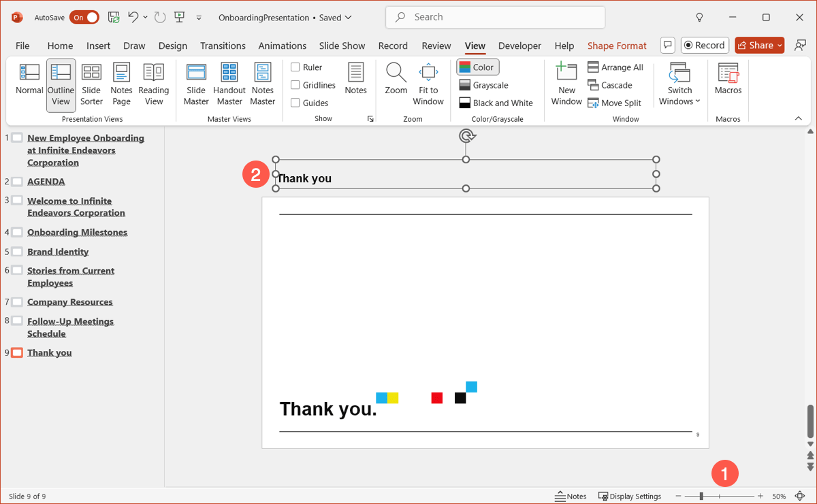The height and width of the screenshot is (504, 817).
Task: Select outline item Brand Identity
Action: 58,252
